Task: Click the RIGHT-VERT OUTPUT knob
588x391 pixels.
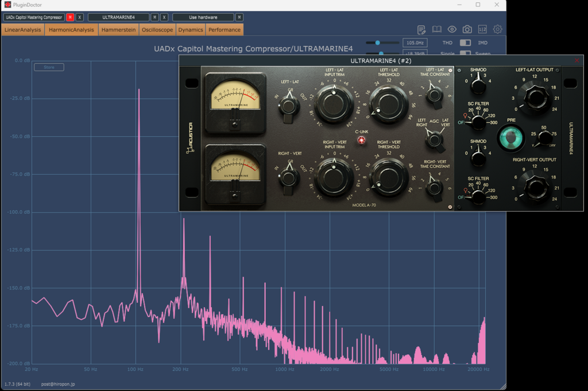Action: tap(536, 187)
